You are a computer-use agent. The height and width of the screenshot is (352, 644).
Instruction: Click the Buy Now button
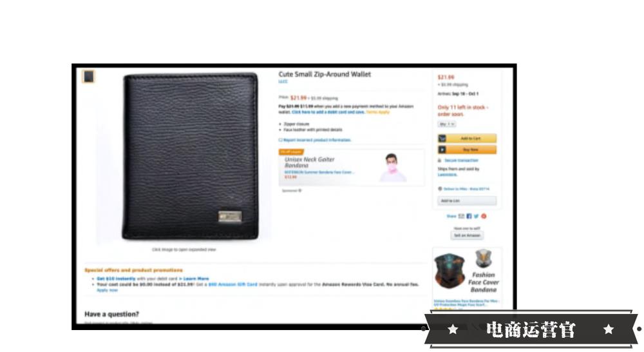tap(467, 150)
